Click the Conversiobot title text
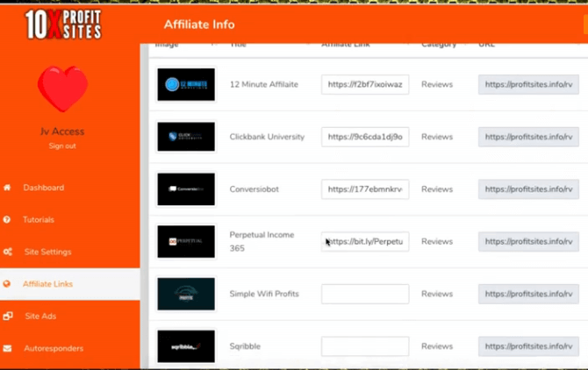The image size is (588, 370). tap(255, 189)
